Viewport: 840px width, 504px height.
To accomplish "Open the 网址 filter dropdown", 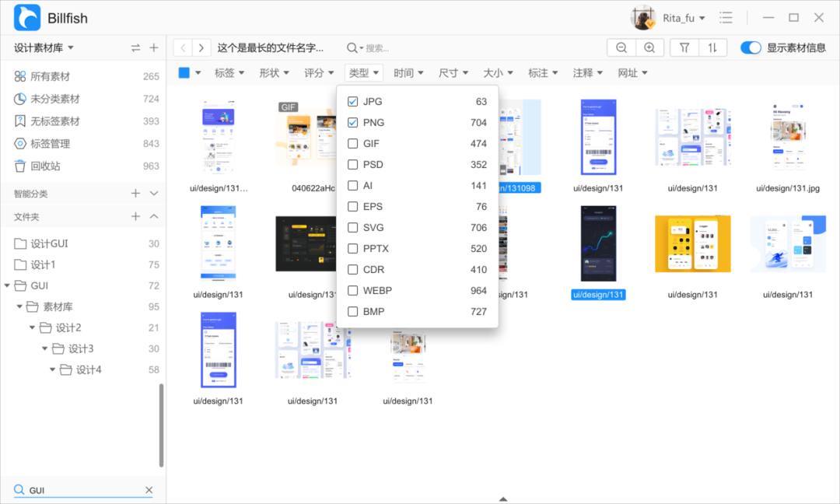I will pyautogui.click(x=632, y=73).
